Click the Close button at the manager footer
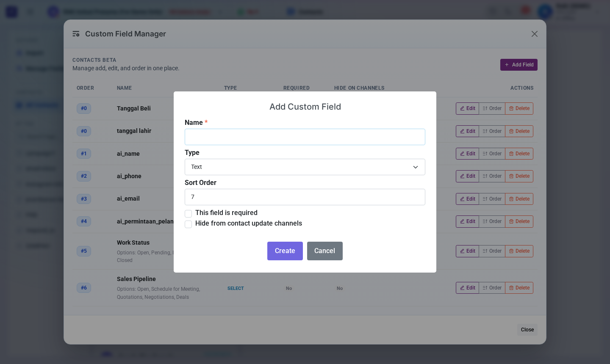 click(x=527, y=330)
